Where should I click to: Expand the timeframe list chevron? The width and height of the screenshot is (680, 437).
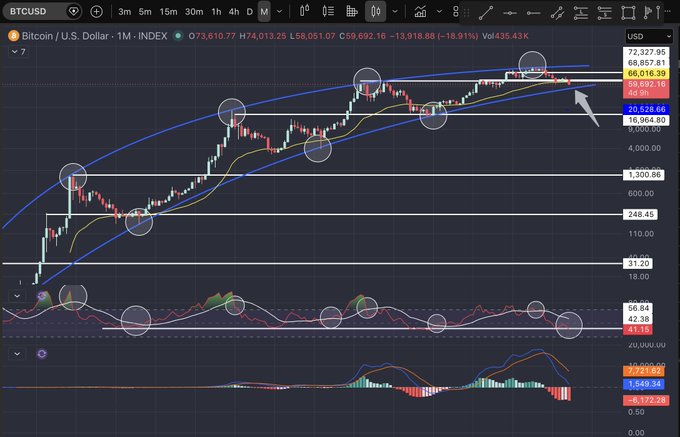pyautogui.click(x=280, y=12)
